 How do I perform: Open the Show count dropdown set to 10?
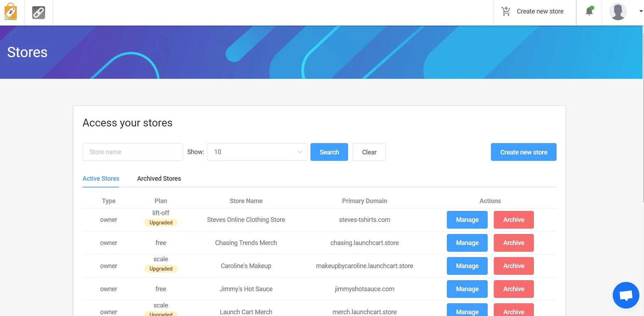point(257,152)
